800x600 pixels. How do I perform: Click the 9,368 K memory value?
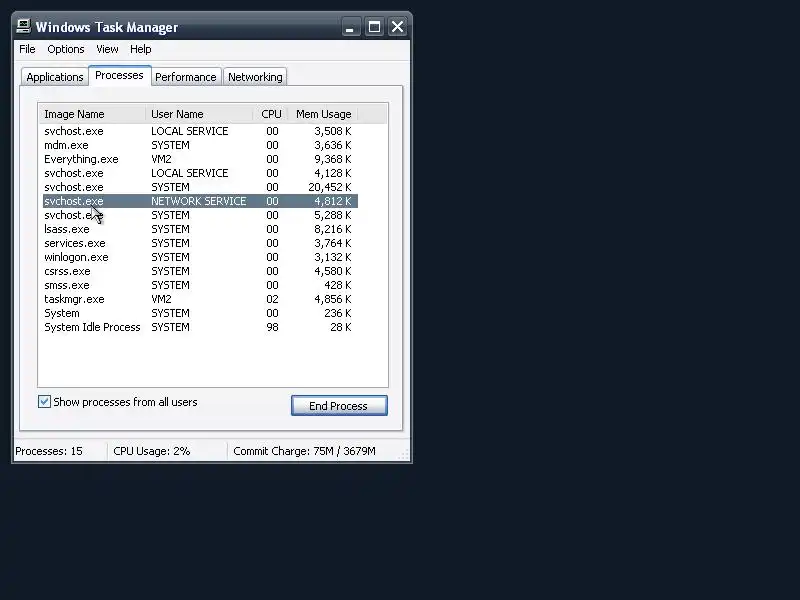tap(333, 159)
